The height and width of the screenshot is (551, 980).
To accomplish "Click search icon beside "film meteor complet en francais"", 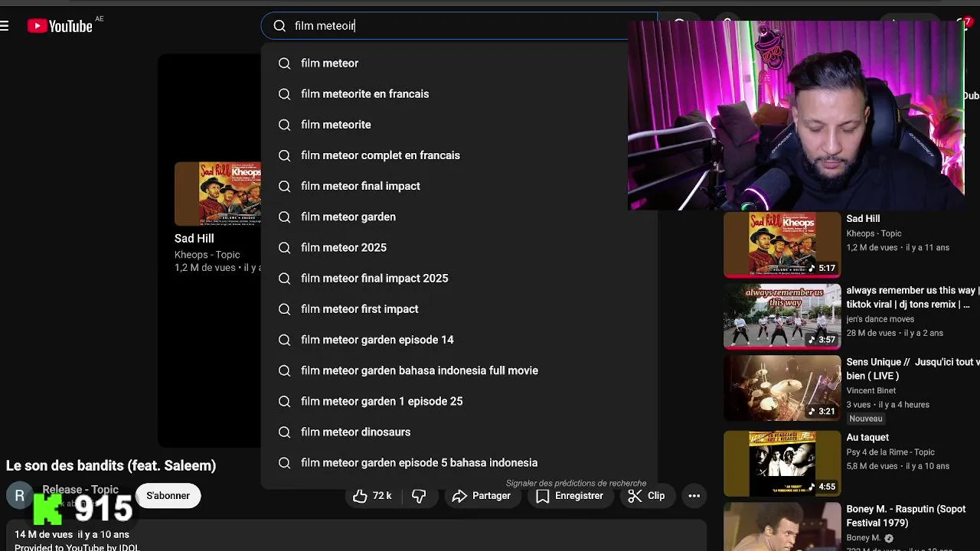I will (x=284, y=155).
